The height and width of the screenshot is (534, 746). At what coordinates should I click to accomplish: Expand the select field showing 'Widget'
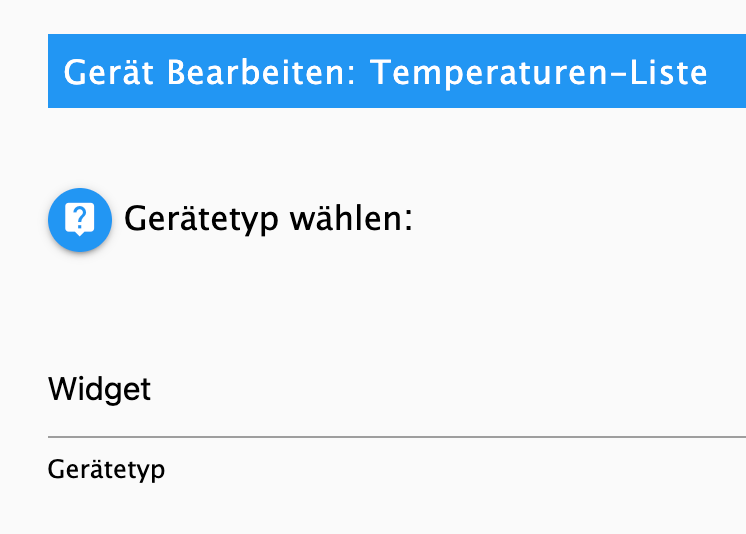click(397, 389)
